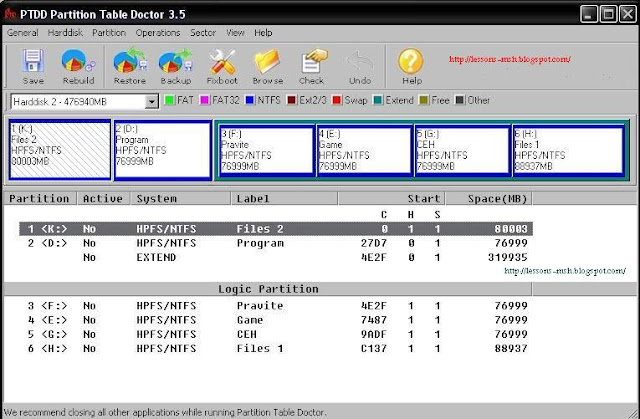Click the olive Free legend swatch
Viewport: 640px width, 419px height.
coord(424,100)
